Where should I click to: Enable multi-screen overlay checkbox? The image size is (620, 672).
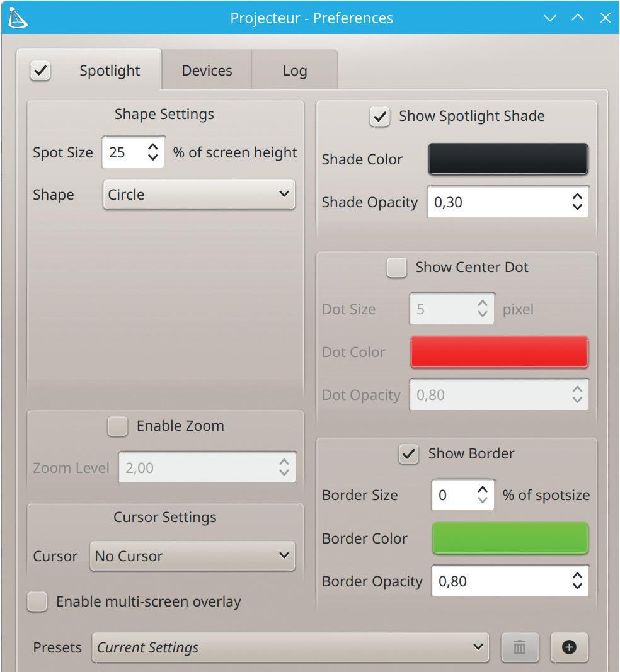click(x=37, y=601)
